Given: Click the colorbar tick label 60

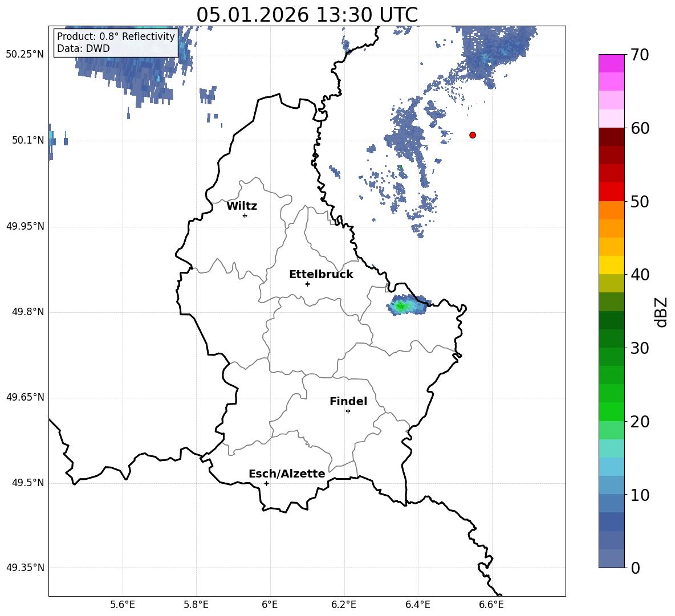Looking at the screenshot, I should (640, 128).
